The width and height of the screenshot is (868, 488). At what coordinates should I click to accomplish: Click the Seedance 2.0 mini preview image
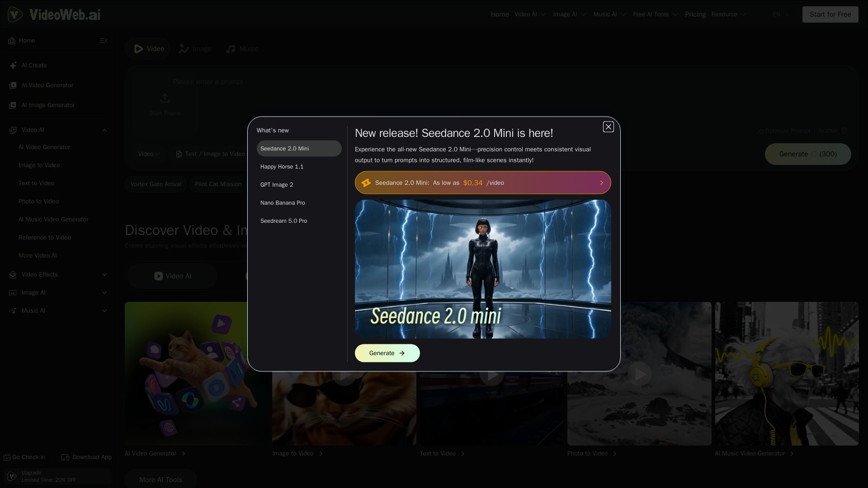pyautogui.click(x=482, y=269)
